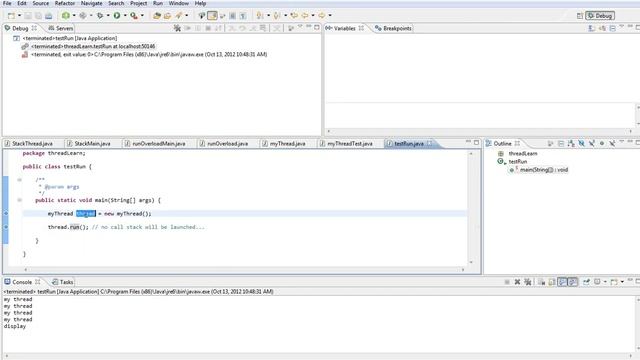
Task: Click in the thread.run() code line
Action: click(x=127, y=227)
